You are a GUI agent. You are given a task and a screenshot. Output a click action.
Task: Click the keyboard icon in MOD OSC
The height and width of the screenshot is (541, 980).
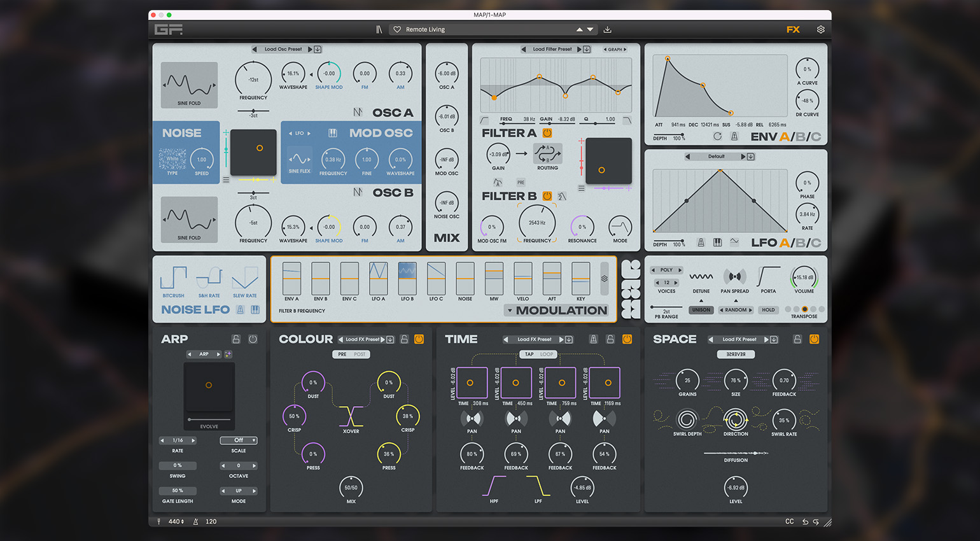(x=332, y=133)
